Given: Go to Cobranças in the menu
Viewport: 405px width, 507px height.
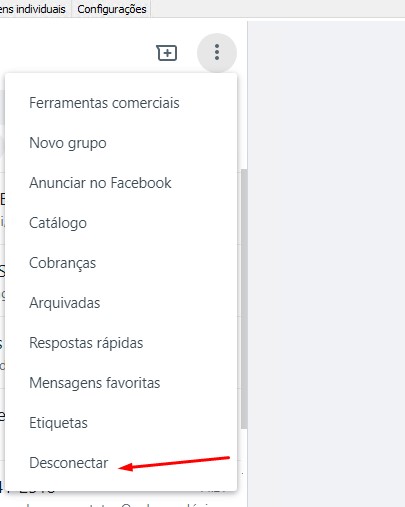Looking at the screenshot, I should [121, 263].
